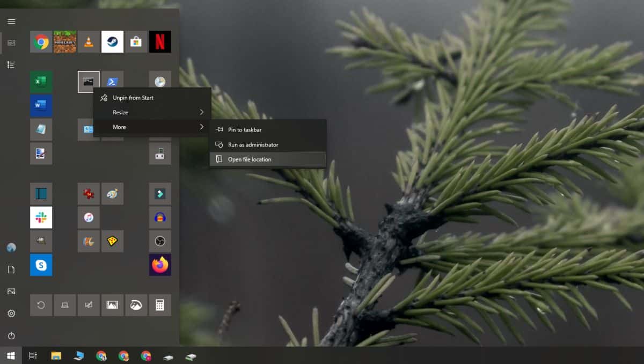Click the Command Prompt tile
Screen dimensions: 644x364
coord(89,82)
